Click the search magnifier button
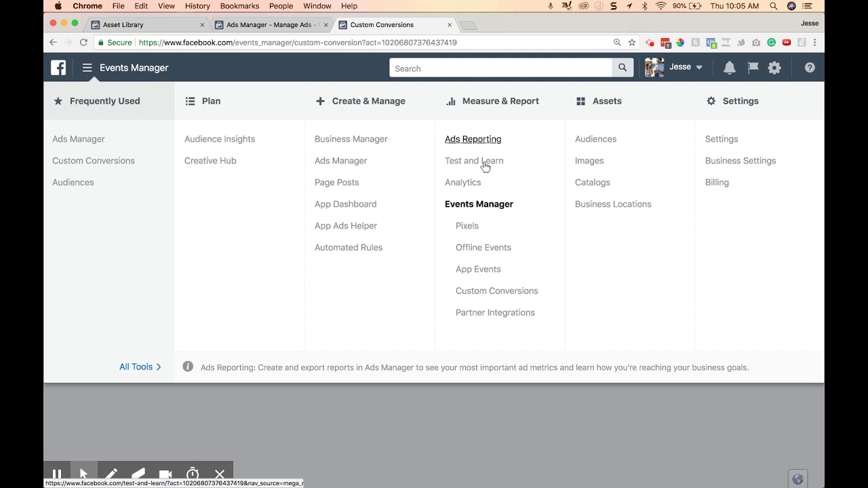This screenshot has width=868, height=488. pyautogui.click(x=623, y=68)
